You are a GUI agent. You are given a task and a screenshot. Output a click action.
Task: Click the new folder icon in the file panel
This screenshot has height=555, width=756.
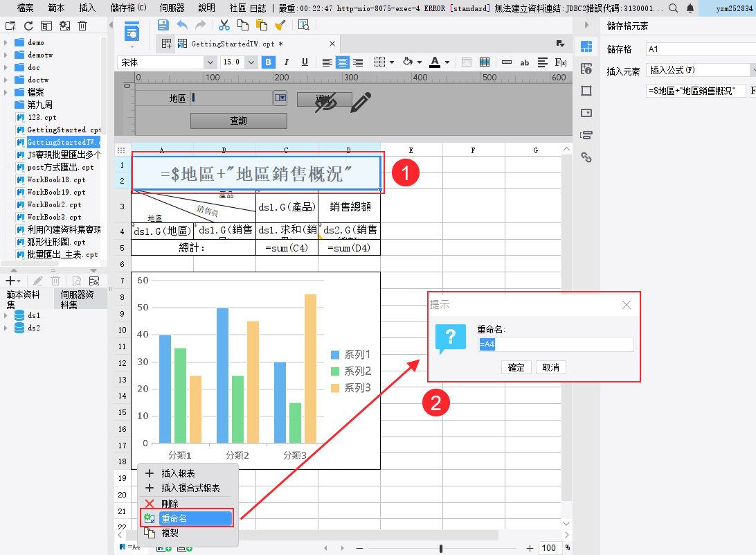(10, 26)
